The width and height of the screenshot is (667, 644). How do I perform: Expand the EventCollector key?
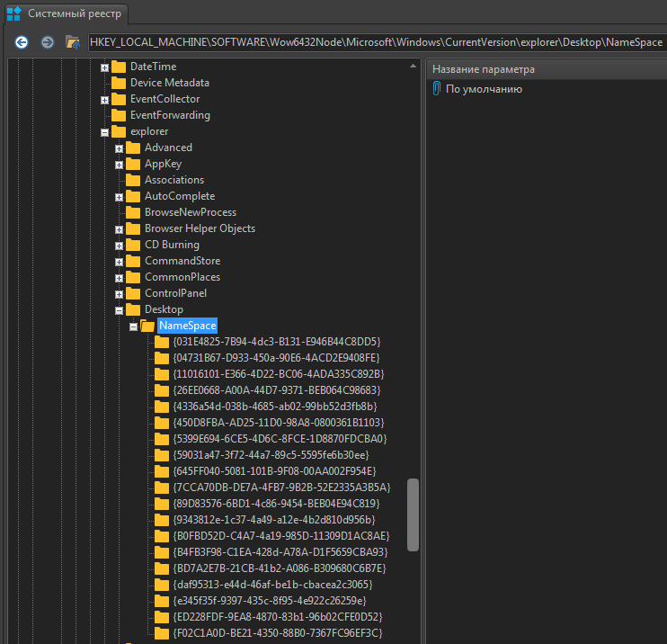(x=104, y=100)
